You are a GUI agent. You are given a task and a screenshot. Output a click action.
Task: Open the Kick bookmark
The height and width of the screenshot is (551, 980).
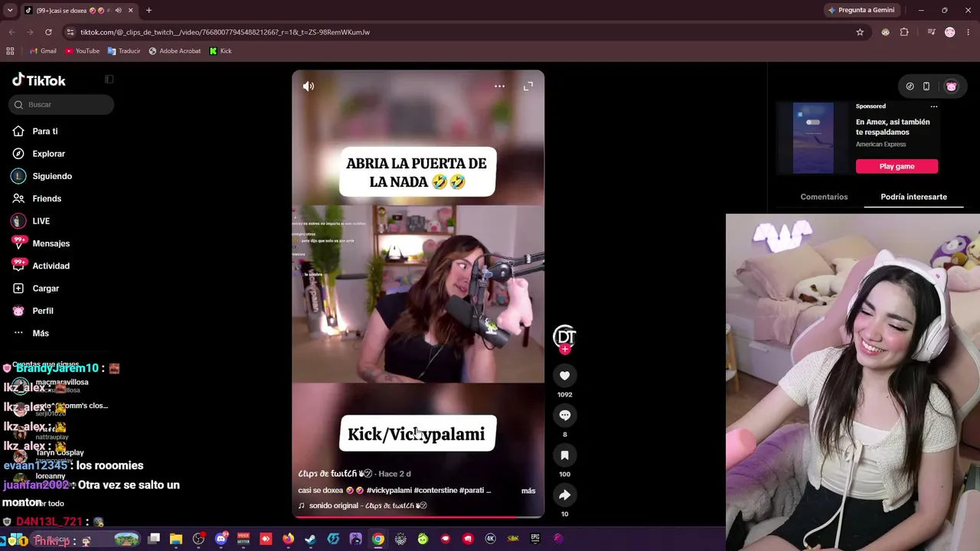(x=220, y=51)
